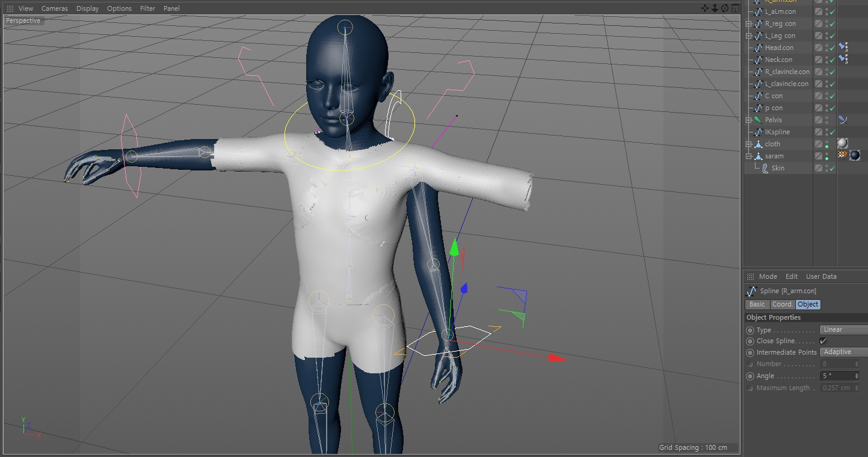Toggle Pelvis visibility dots
The height and width of the screenshot is (457, 868).
pos(827,120)
